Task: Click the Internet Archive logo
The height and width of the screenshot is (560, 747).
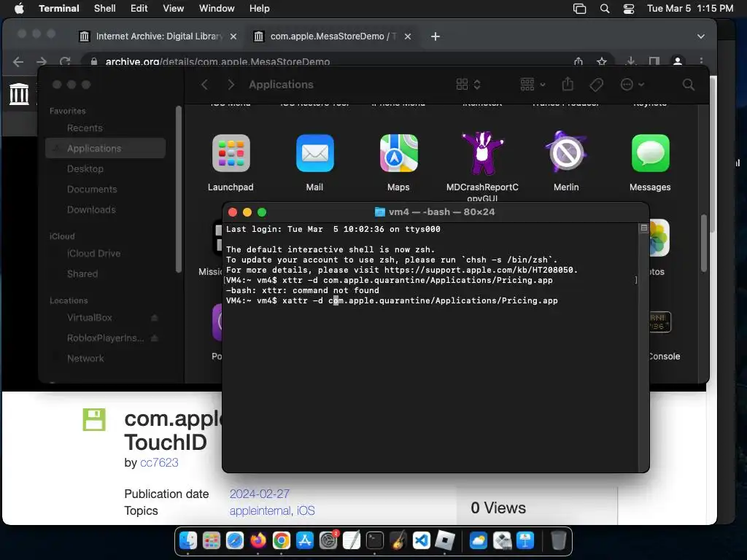Action: [x=19, y=93]
